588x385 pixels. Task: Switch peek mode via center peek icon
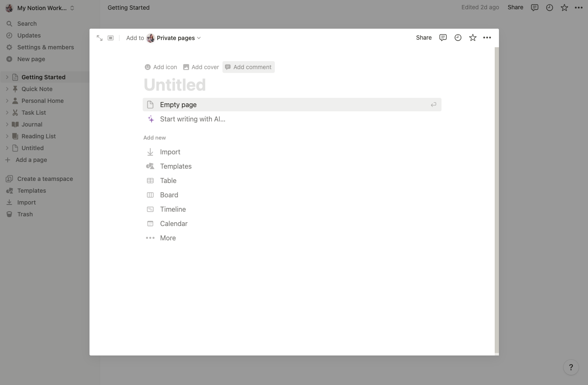tap(111, 38)
